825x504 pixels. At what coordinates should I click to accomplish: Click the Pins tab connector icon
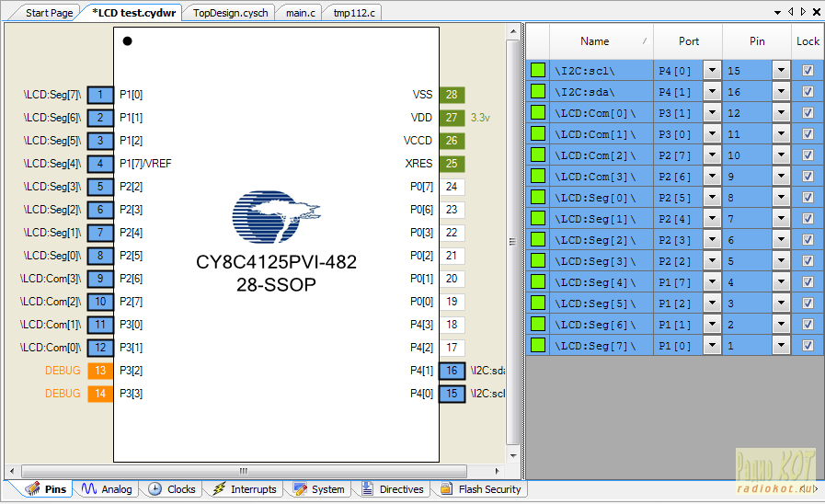point(32,488)
